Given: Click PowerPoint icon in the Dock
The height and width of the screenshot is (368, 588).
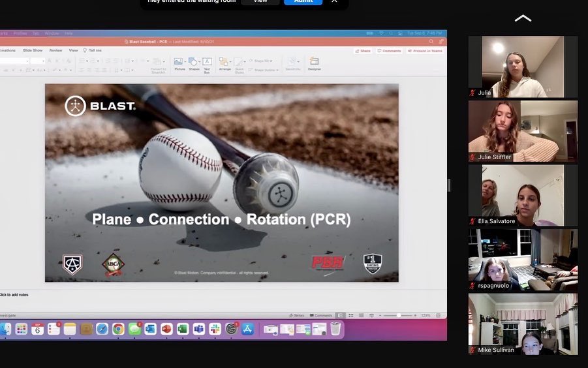Looking at the screenshot, I should pyautogui.click(x=166, y=329).
